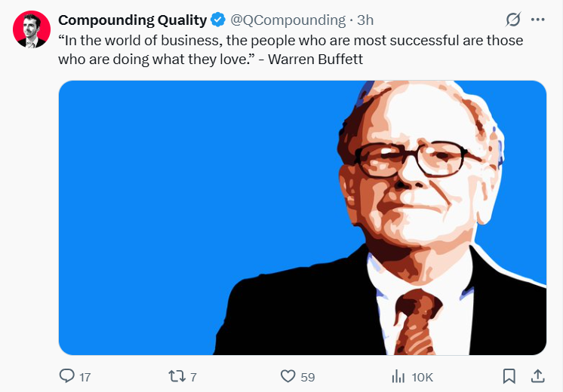
Task: Click the repost count 7
Action: (193, 377)
